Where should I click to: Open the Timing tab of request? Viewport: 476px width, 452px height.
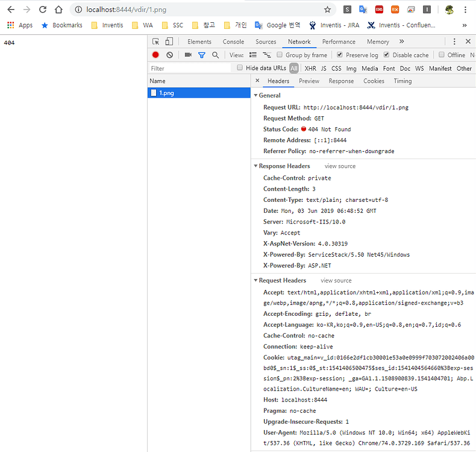tap(402, 81)
